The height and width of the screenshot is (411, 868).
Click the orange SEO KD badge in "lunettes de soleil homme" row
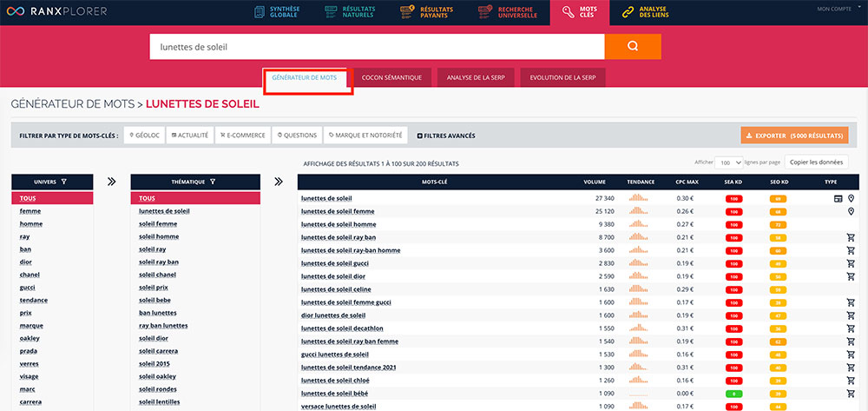(779, 224)
